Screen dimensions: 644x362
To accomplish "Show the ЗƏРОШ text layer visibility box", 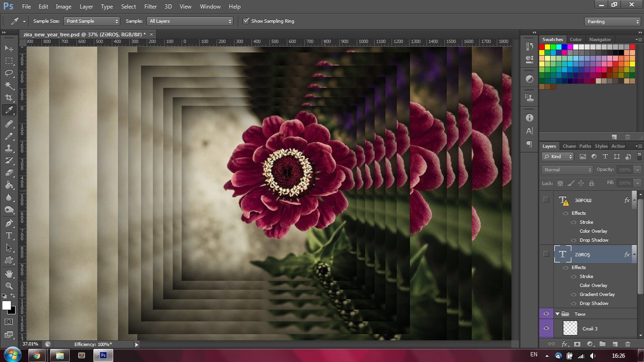I will pos(546,200).
